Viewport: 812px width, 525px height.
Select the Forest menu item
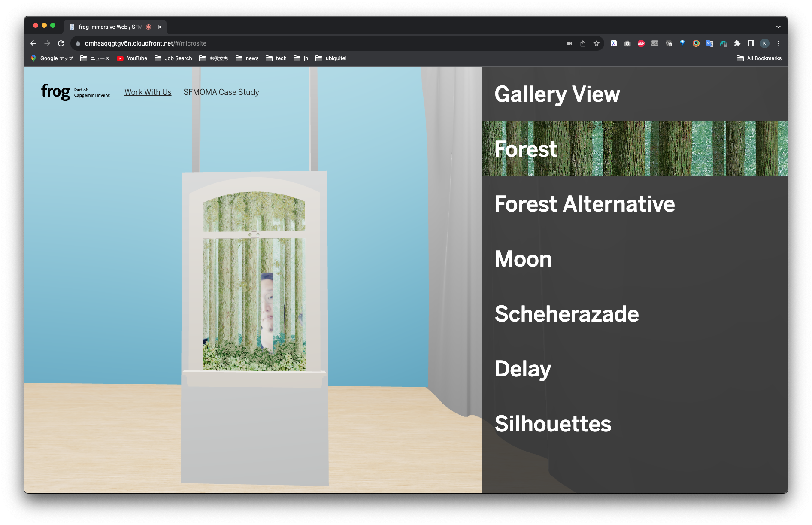(x=635, y=149)
